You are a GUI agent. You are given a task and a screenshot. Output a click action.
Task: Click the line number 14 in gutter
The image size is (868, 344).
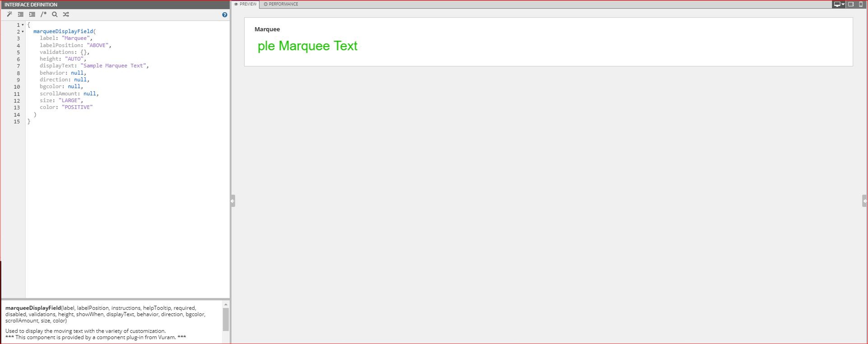click(17, 115)
